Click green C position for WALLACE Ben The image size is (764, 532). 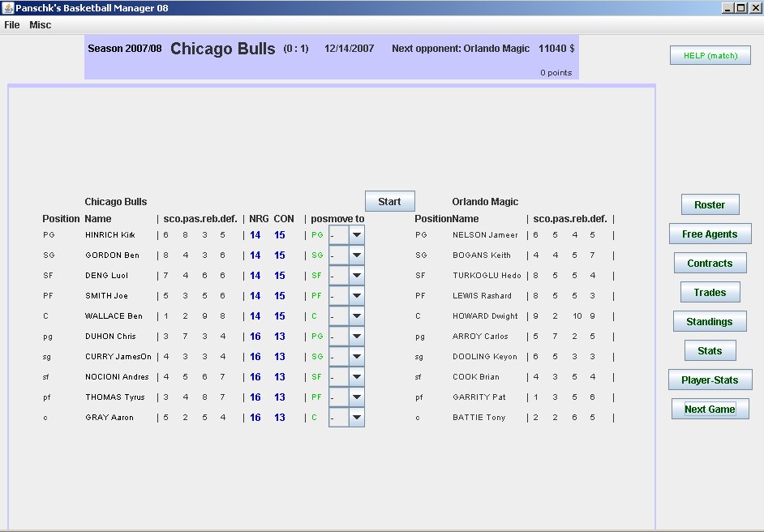[314, 316]
